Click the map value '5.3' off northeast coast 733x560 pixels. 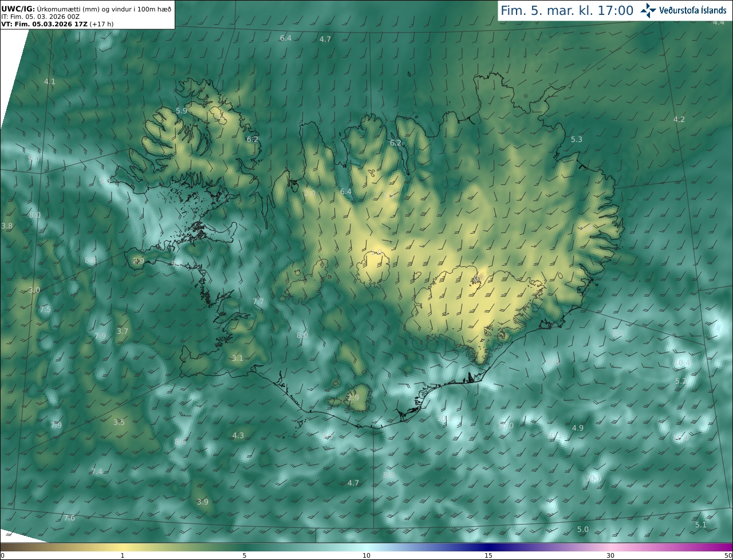point(577,139)
